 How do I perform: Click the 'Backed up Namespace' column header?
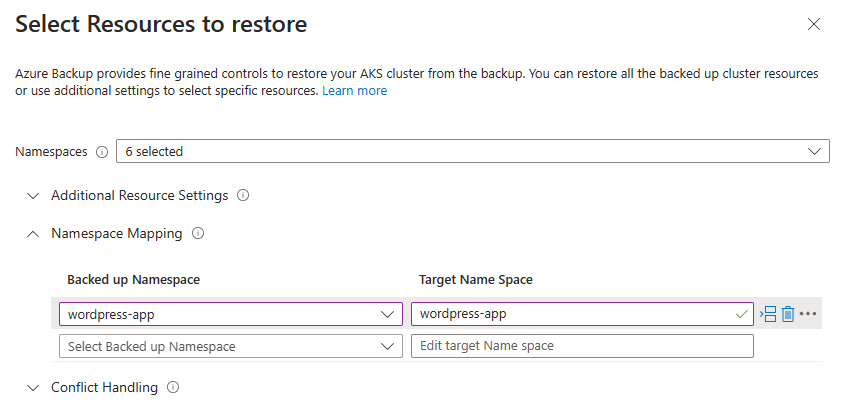click(x=140, y=280)
